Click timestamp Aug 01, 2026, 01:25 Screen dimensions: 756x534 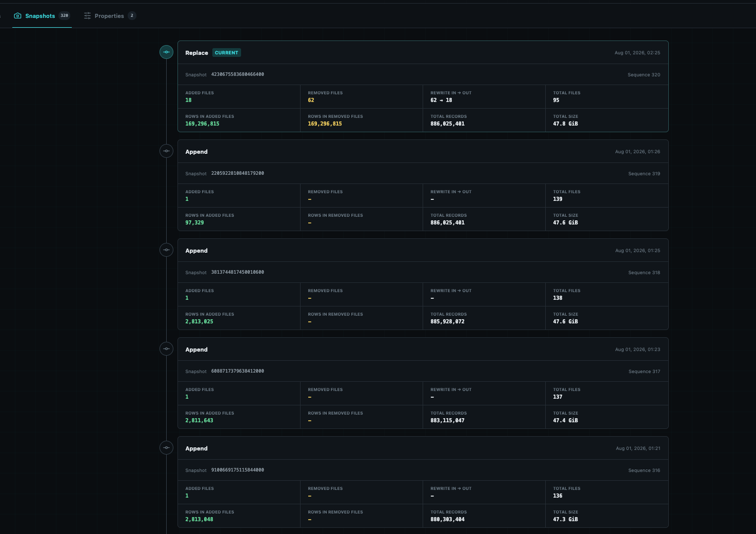[638, 251]
